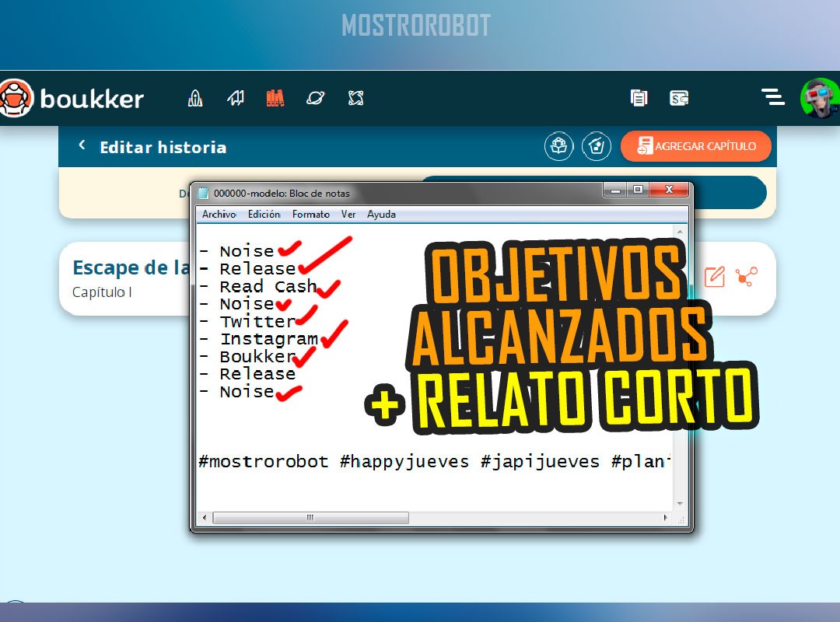Open the Escape de la chapter title

click(x=131, y=267)
